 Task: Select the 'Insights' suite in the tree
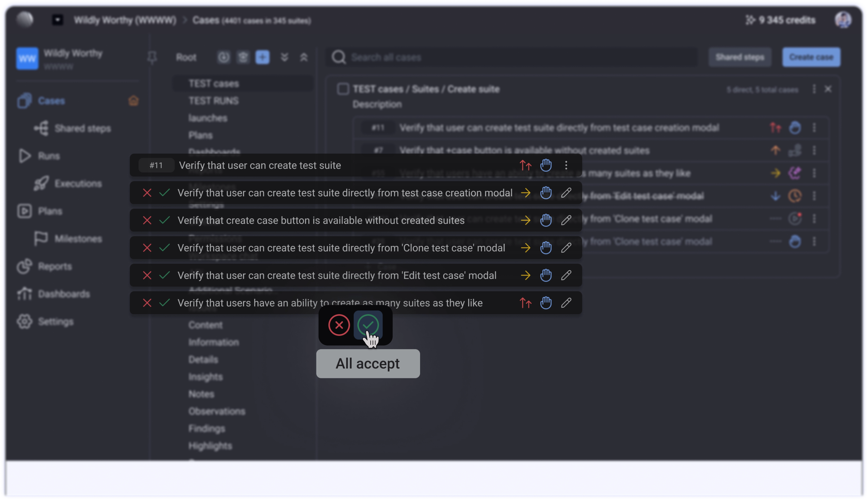[x=206, y=377]
